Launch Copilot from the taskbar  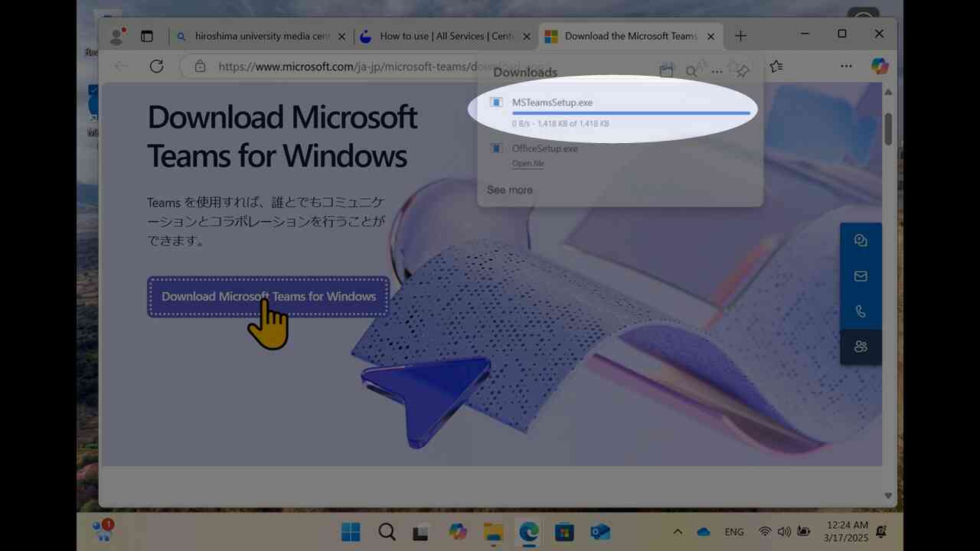pyautogui.click(x=458, y=532)
